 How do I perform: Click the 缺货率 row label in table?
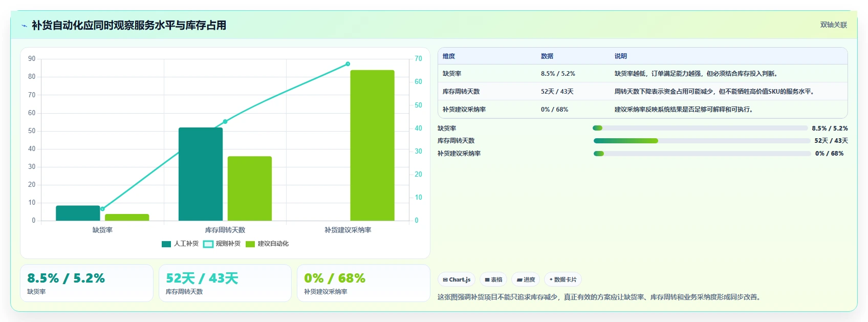coord(452,74)
